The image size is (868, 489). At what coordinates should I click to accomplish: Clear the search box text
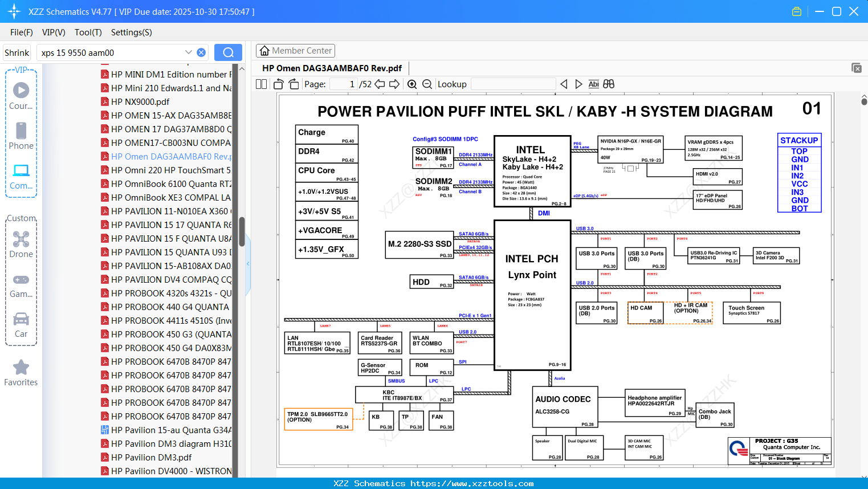[x=201, y=52]
